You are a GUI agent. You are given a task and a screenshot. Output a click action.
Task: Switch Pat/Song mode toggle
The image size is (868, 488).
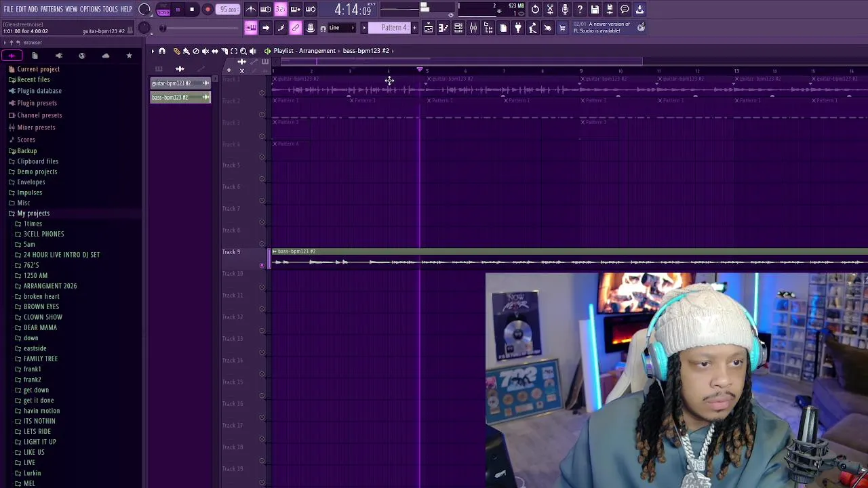click(163, 9)
